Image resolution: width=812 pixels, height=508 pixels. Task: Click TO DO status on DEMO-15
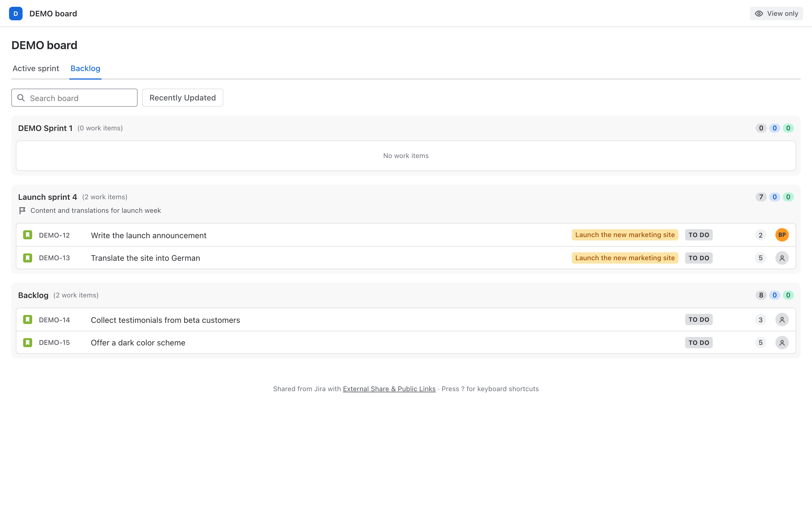[699, 343]
